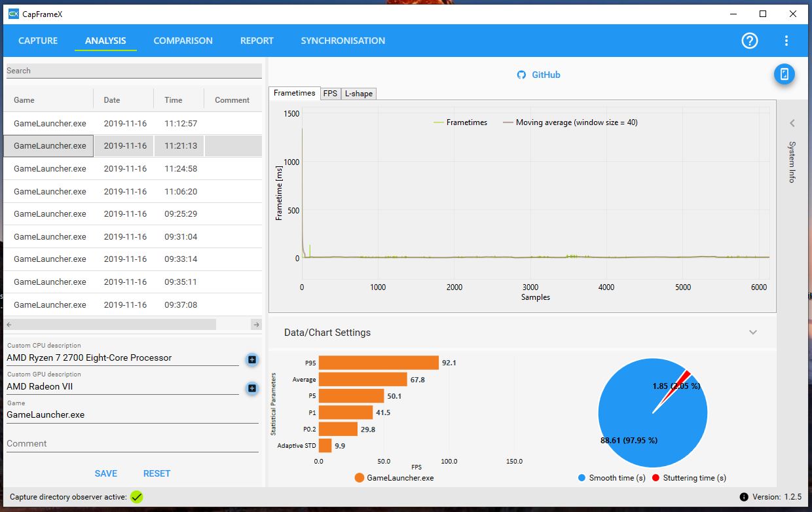Image resolution: width=812 pixels, height=512 pixels.
Task: Open the L-shape chart tab
Action: [x=359, y=94]
